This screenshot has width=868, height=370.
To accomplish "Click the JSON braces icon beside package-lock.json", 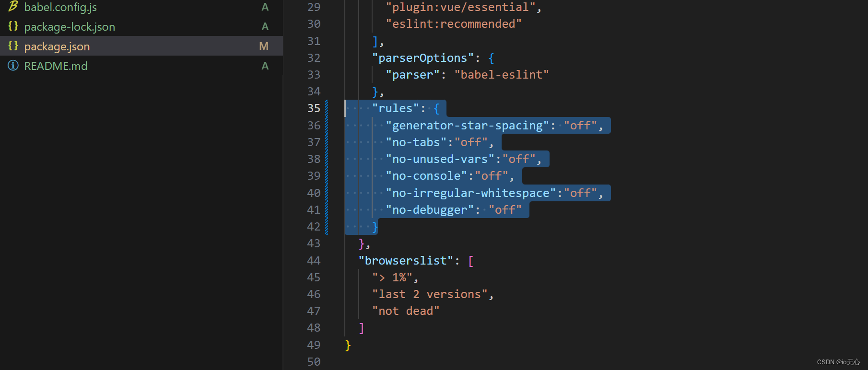I will (13, 26).
